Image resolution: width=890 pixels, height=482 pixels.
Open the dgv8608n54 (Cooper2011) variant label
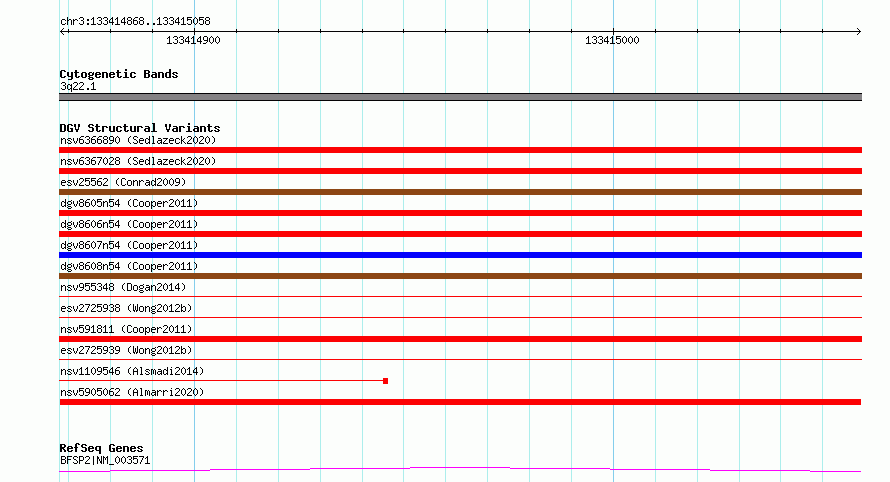[x=129, y=266]
